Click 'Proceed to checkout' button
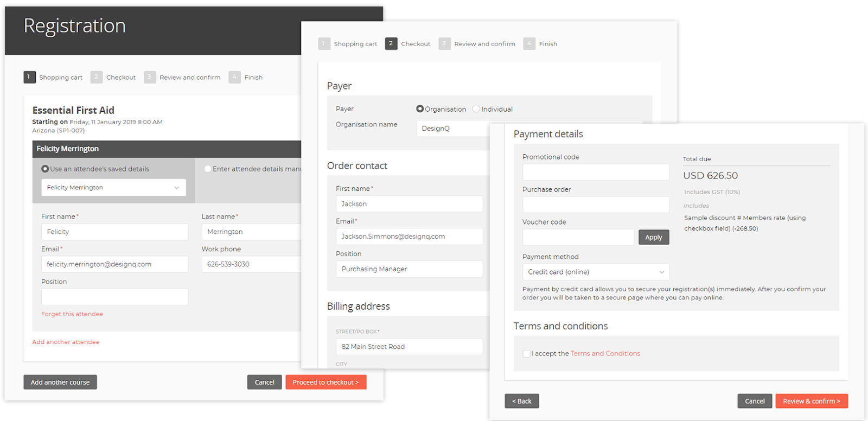Screen dimensions: 868x421 click(x=326, y=382)
